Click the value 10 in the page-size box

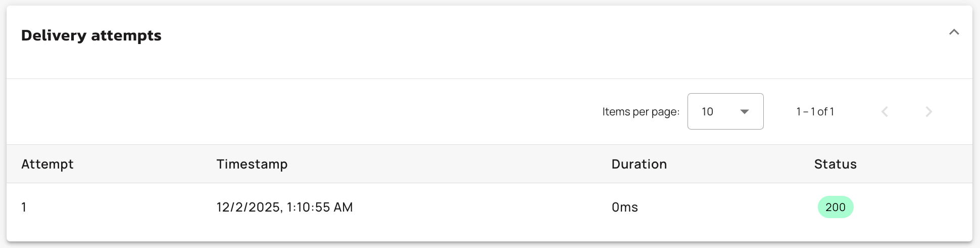[x=707, y=112]
